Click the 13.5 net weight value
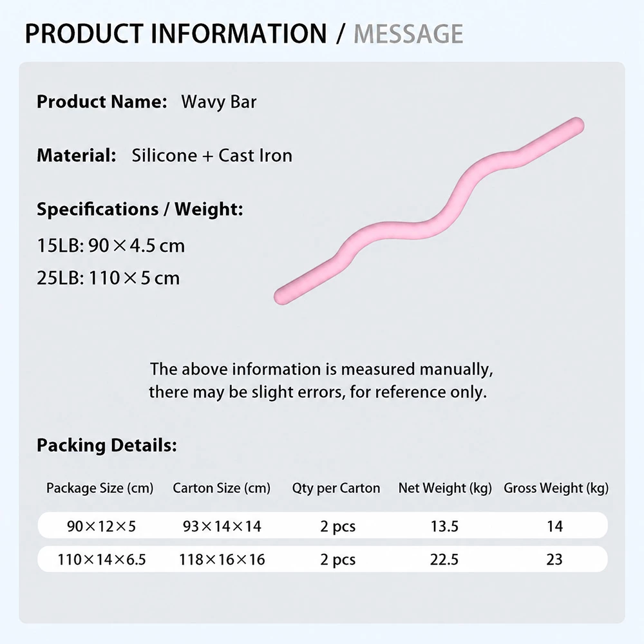 coord(444,526)
